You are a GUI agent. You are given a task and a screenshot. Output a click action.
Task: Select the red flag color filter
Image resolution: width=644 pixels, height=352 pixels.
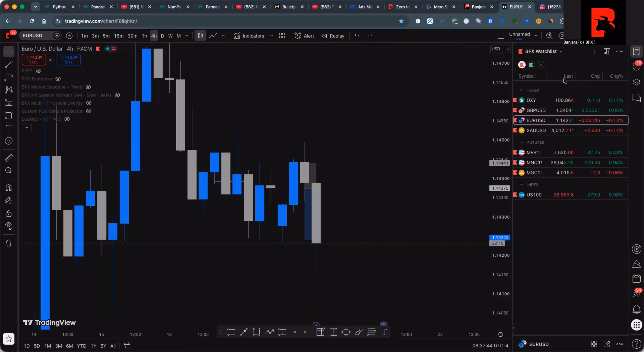522,65
